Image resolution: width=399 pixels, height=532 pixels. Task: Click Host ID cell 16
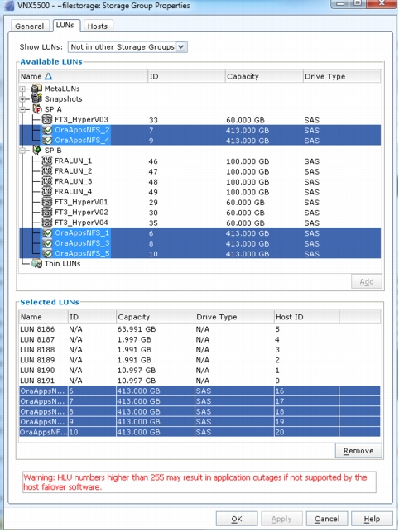point(306,391)
